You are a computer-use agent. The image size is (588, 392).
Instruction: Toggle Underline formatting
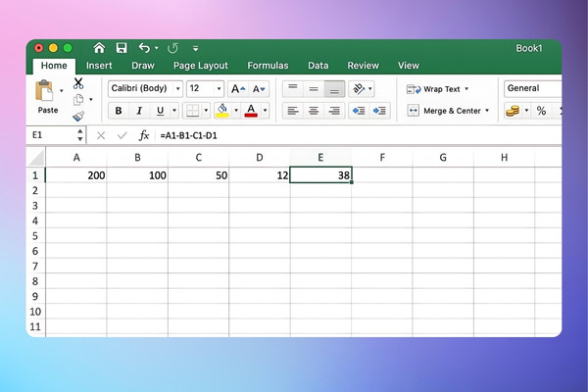pos(160,111)
